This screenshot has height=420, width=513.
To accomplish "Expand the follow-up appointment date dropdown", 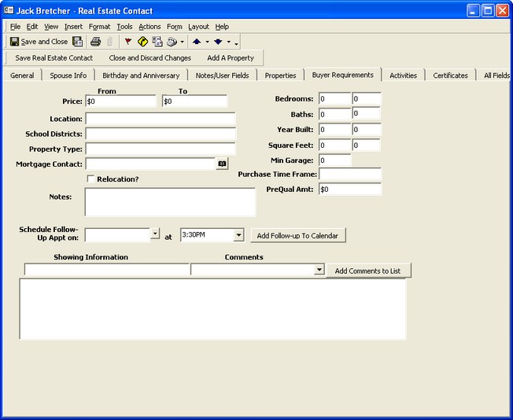I will tap(155, 235).
